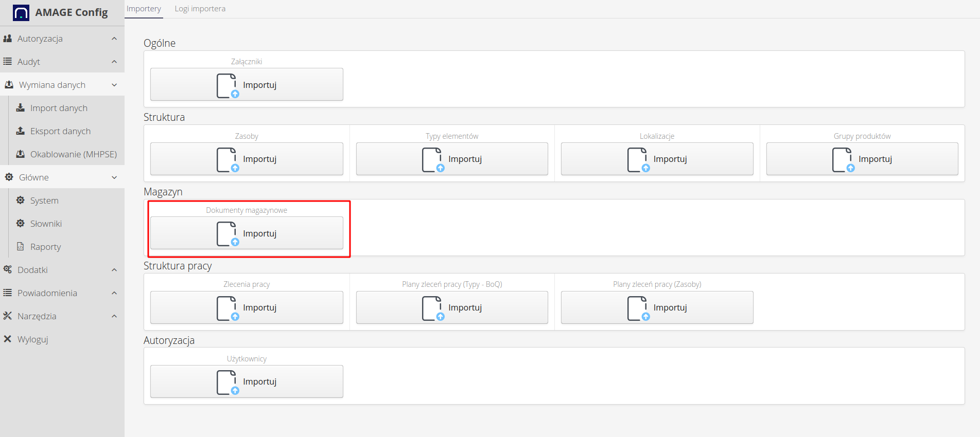980x437 pixels.
Task: Import Użytkownicy via Importuj button
Action: coord(247,381)
